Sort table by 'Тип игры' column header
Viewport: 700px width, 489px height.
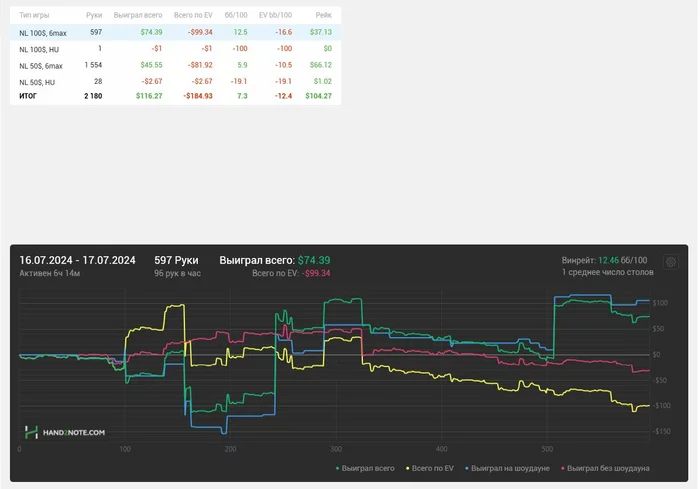coord(34,15)
